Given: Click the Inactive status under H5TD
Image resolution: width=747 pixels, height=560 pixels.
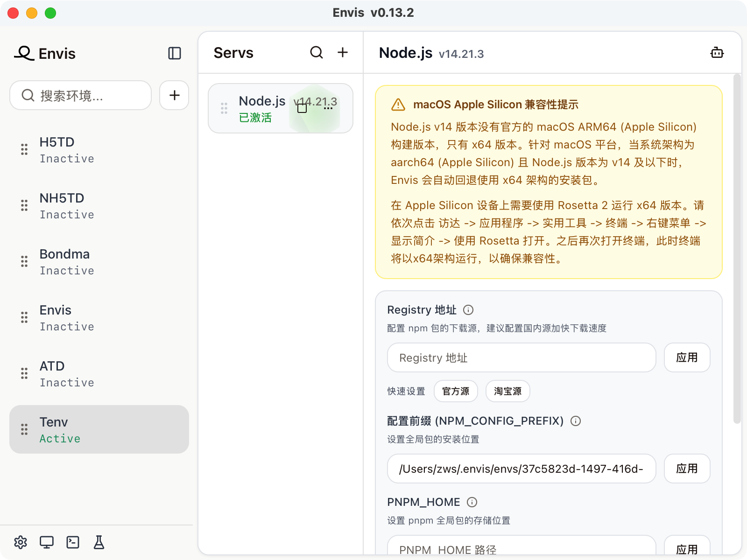Looking at the screenshot, I should [x=67, y=159].
